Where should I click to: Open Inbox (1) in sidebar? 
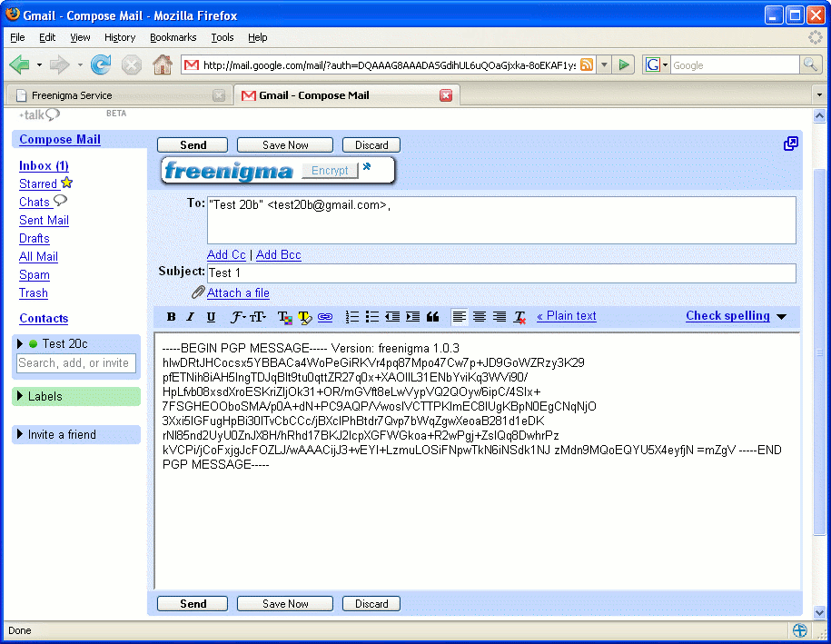[44, 166]
